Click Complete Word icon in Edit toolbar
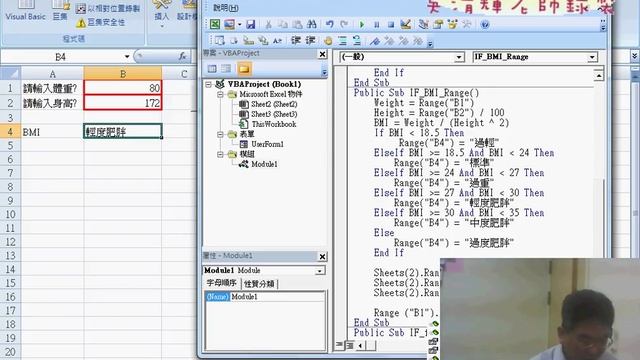 (x=278, y=40)
